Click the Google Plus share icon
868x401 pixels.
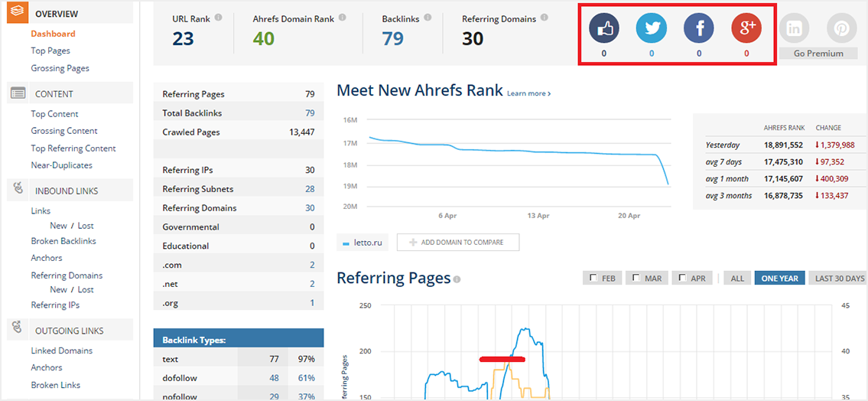(746, 29)
